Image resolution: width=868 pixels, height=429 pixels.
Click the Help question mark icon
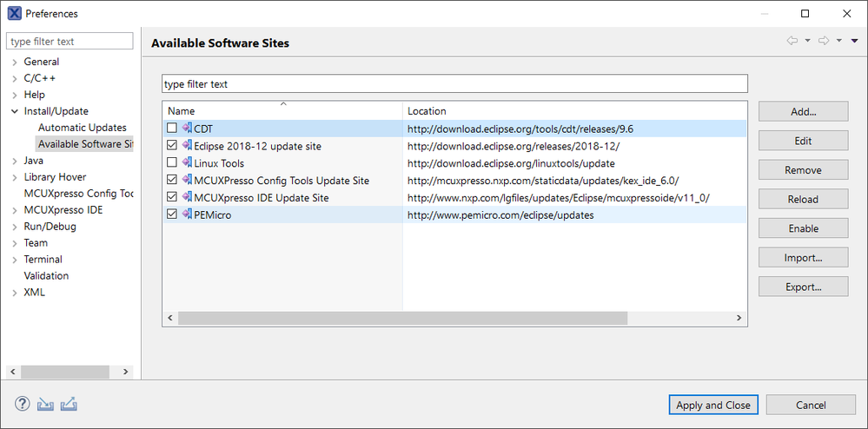click(23, 404)
